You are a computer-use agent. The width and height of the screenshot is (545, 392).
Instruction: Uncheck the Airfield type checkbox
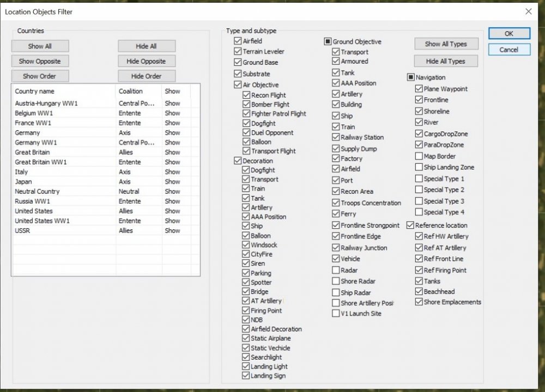(x=238, y=41)
